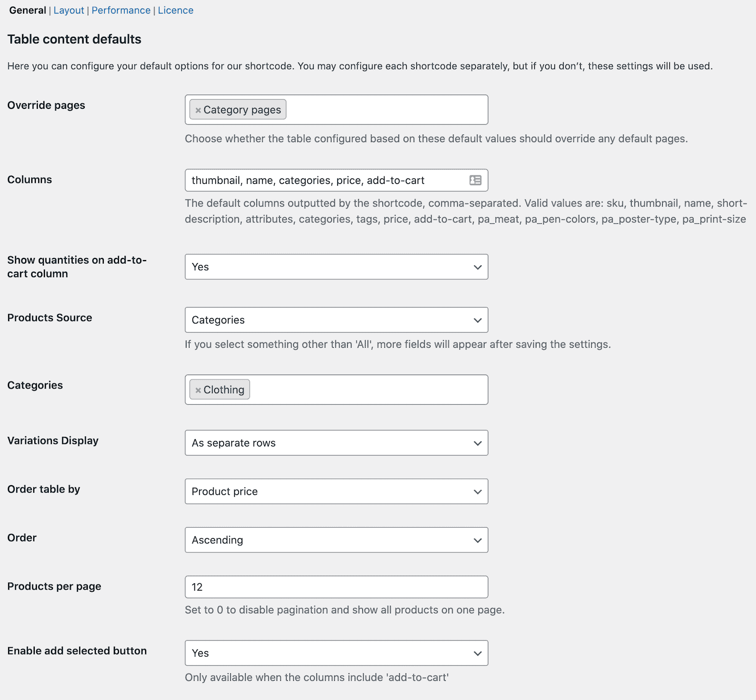Screen dimensions: 756x700
Task: Remove the Clothing category tag
Action: pyautogui.click(x=198, y=390)
